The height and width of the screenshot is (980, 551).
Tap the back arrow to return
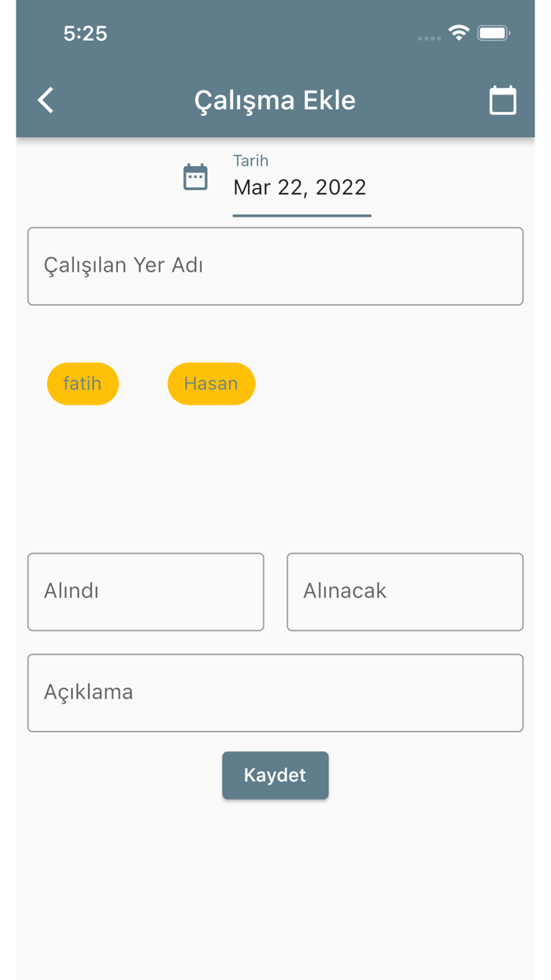(45, 100)
